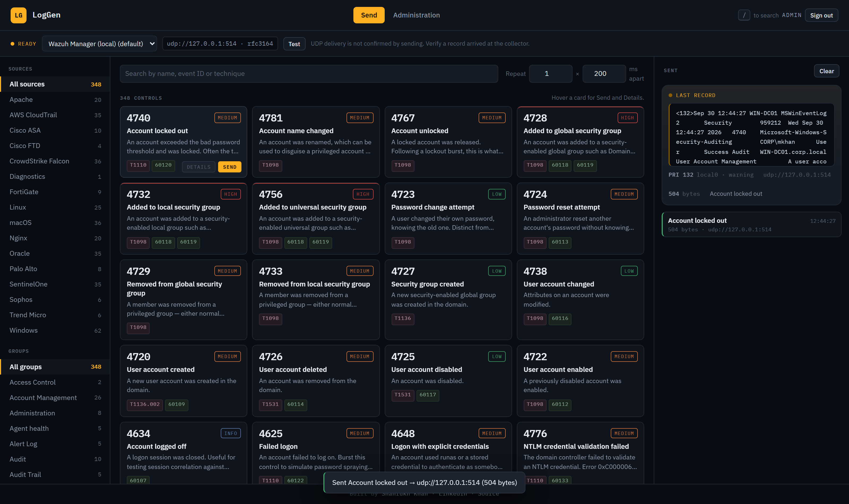Click the LG LogGen logo icon
The image size is (849, 504).
tap(18, 15)
